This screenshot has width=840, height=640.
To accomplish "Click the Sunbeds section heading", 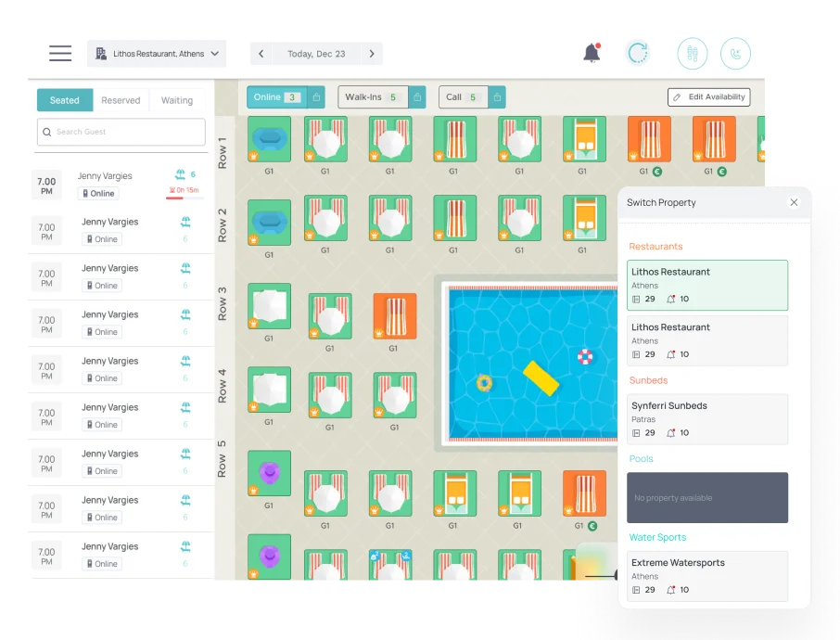I will pos(648,380).
